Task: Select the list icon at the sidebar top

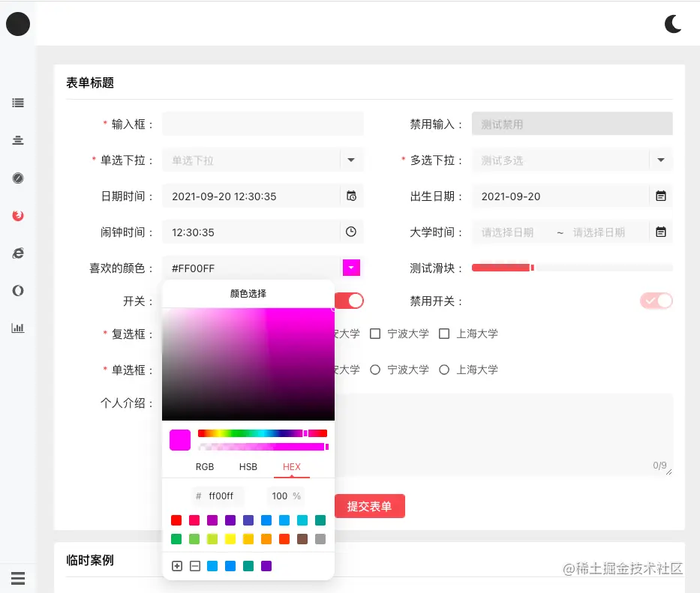Action: (18, 103)
